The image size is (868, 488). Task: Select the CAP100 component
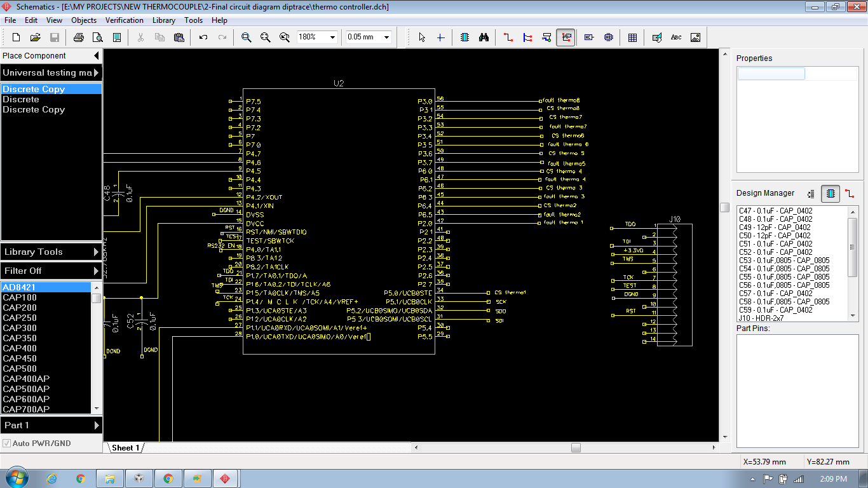point(46,297)
